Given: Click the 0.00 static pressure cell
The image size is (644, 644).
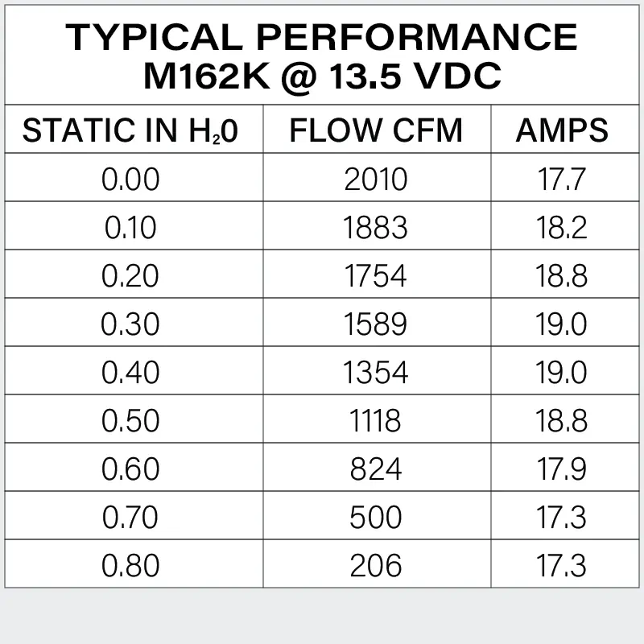Looking at the screenshot, I should 130,179.
